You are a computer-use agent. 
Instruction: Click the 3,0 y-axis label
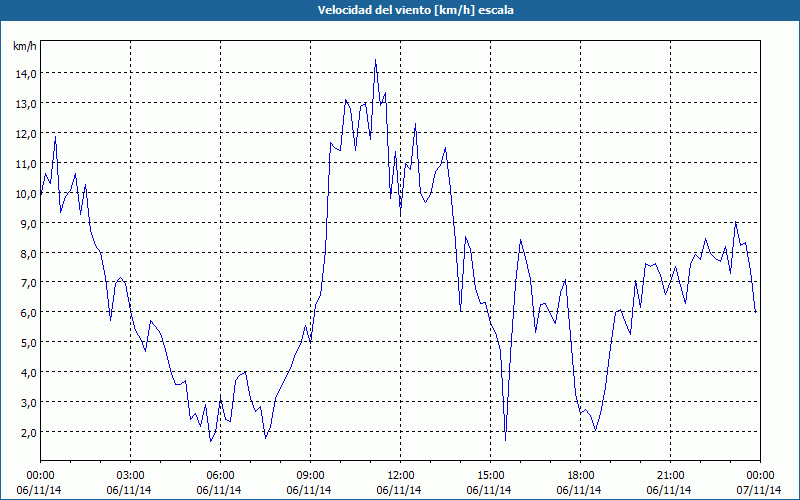point(29,403)
